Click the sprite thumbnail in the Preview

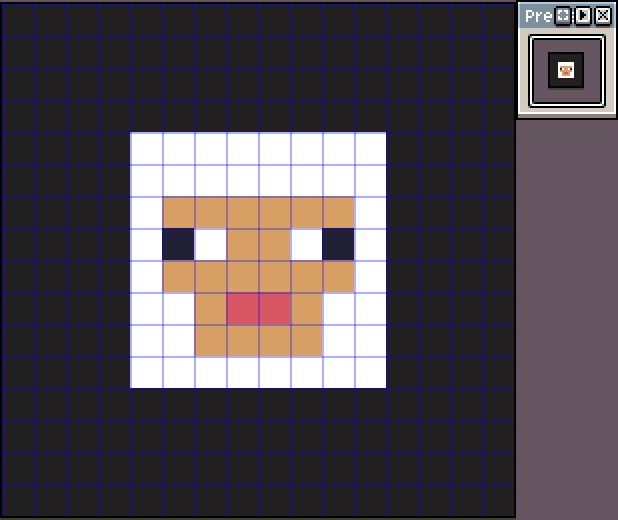point(566,70)
